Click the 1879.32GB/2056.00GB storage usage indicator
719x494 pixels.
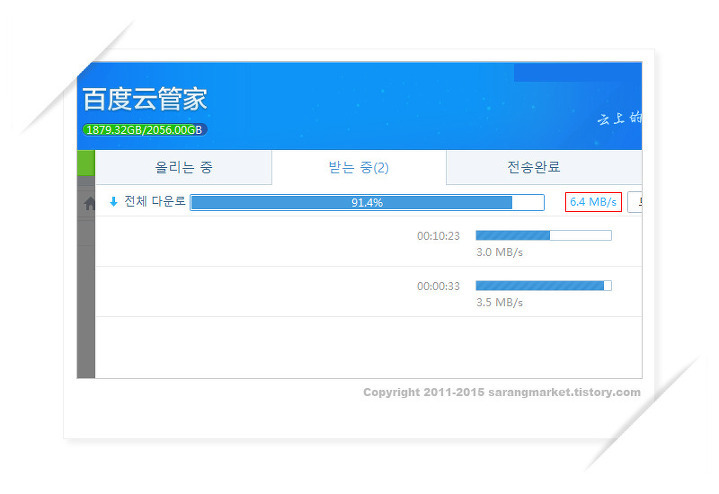pos(144,130)
